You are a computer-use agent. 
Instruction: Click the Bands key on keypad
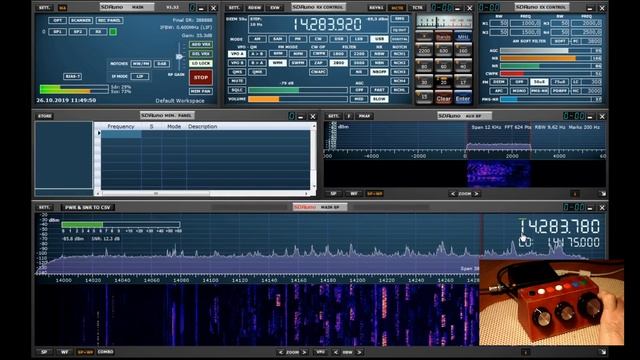coord(443,36)
